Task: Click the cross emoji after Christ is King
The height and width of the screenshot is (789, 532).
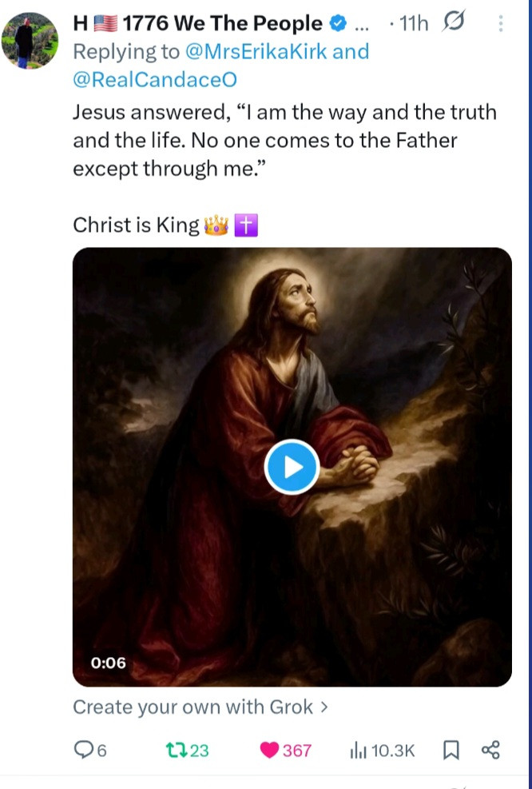Action: click(x=246, y=225)
